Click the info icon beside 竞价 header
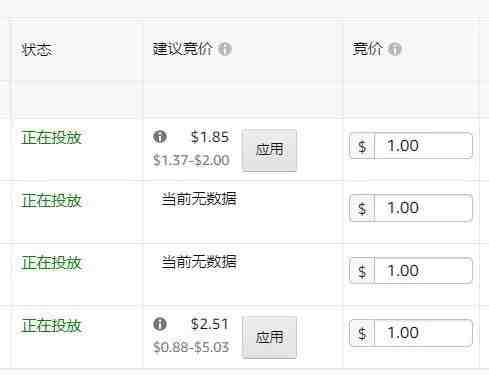 click(x=395, y=49)
